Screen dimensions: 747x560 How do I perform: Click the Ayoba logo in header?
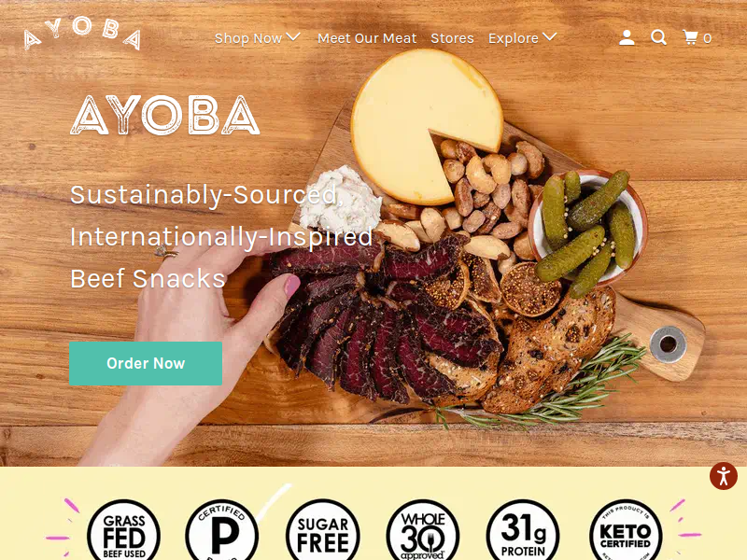[x=82, y=33]
